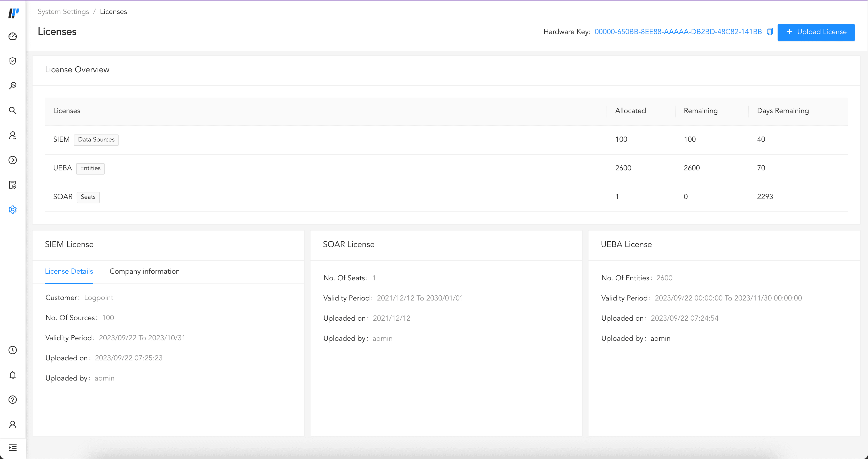Click the settings gear sidebar icon
This screenshot has height=459, width=868.
point(12,209)
